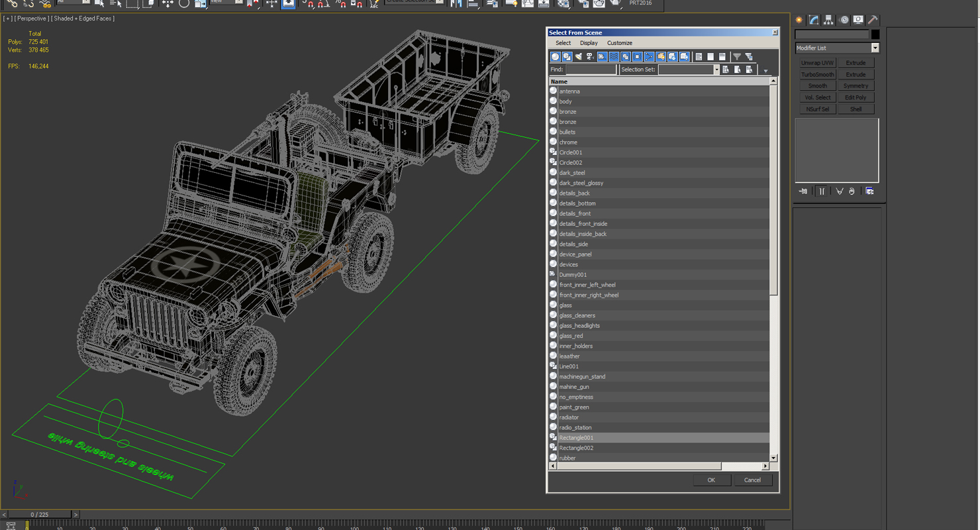This screenshot has height=530, width=980.
Task: Click inside the Find input field
Action: click(x=591, y=70)
